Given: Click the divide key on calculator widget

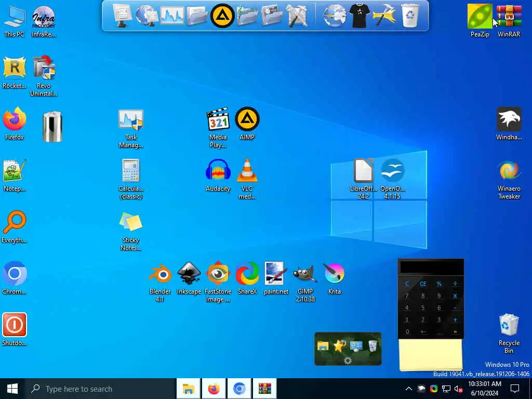Looking at the screenshot, I should pyautogui.click(x=455, y=284).
